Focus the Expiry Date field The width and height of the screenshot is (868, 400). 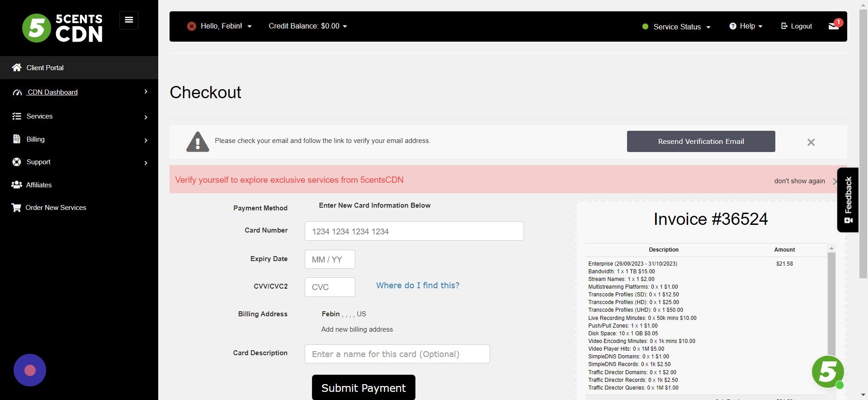330,259
